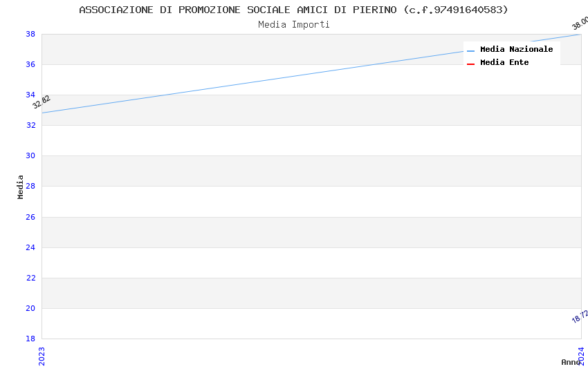This screenshot has width=588, height=380.
Task: Click the 32.82 data point label
Action: 42,102
